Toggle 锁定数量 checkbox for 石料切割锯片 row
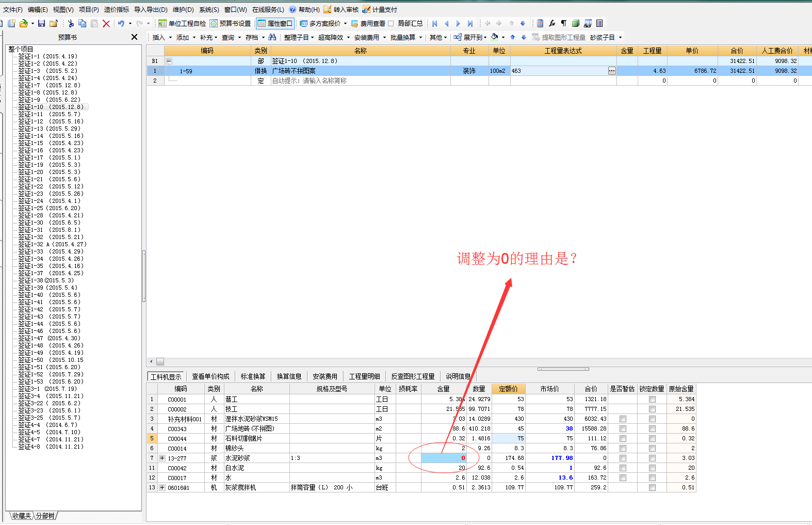 pos(652,439)
